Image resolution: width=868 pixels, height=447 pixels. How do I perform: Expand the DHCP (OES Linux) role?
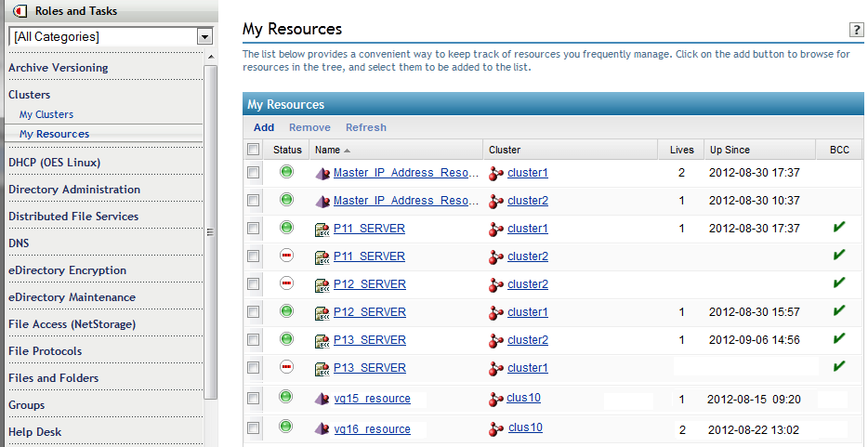point(54,163)
